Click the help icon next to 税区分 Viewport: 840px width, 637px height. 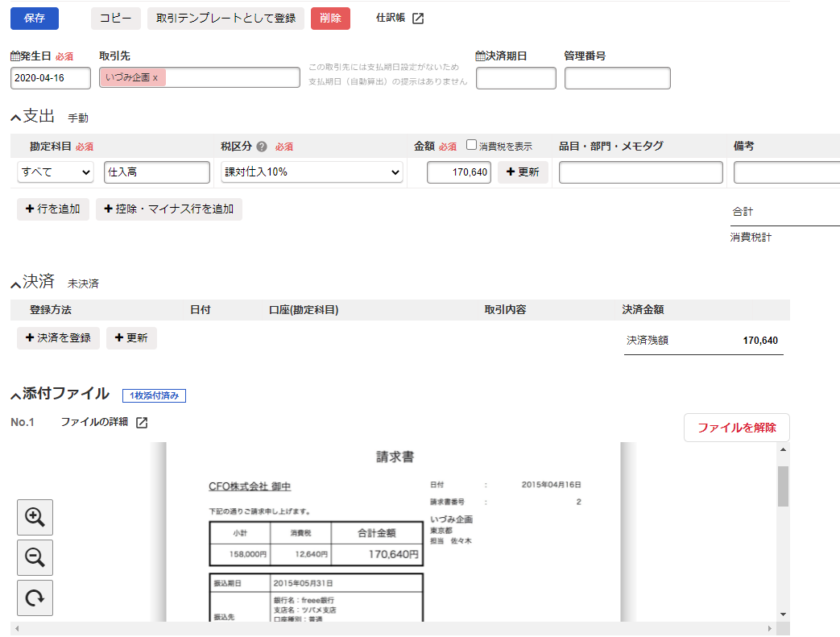pyautogui.click(x=262, y=147)
